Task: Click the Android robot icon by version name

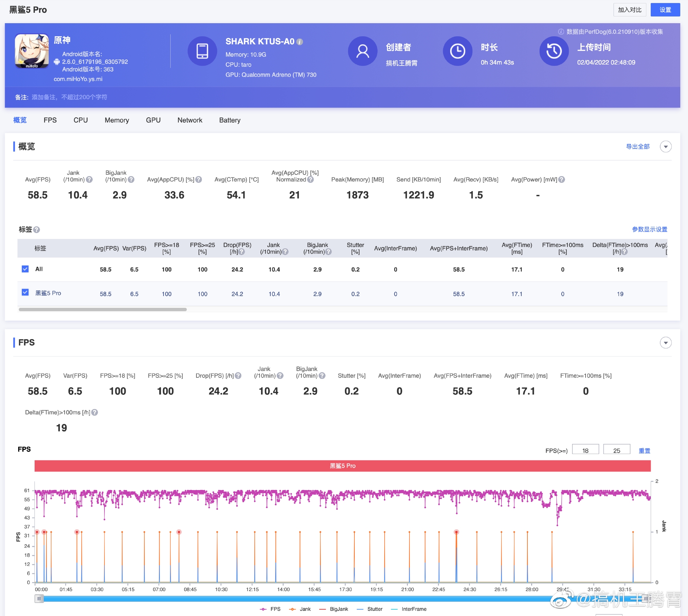Action: click(x=57, y=61)
